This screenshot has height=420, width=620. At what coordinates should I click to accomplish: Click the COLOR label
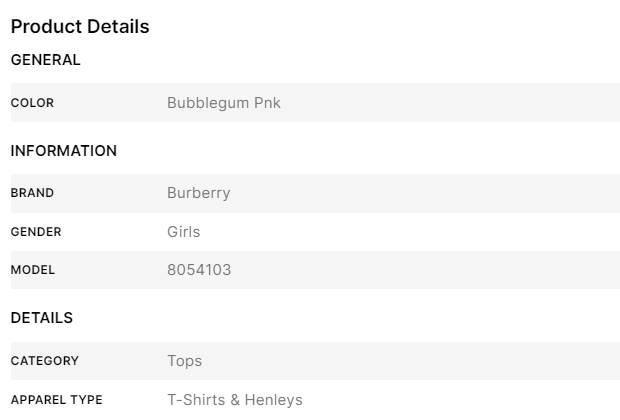(x=32, y=103)
